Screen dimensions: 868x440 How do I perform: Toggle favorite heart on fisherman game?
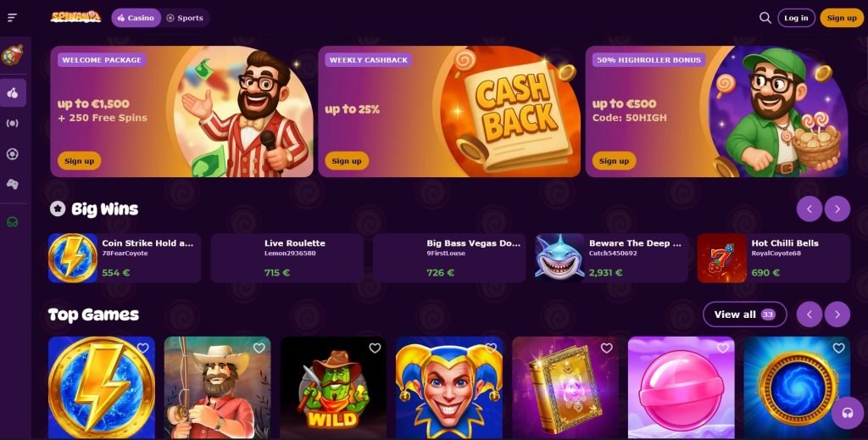[x=259, y=348]
